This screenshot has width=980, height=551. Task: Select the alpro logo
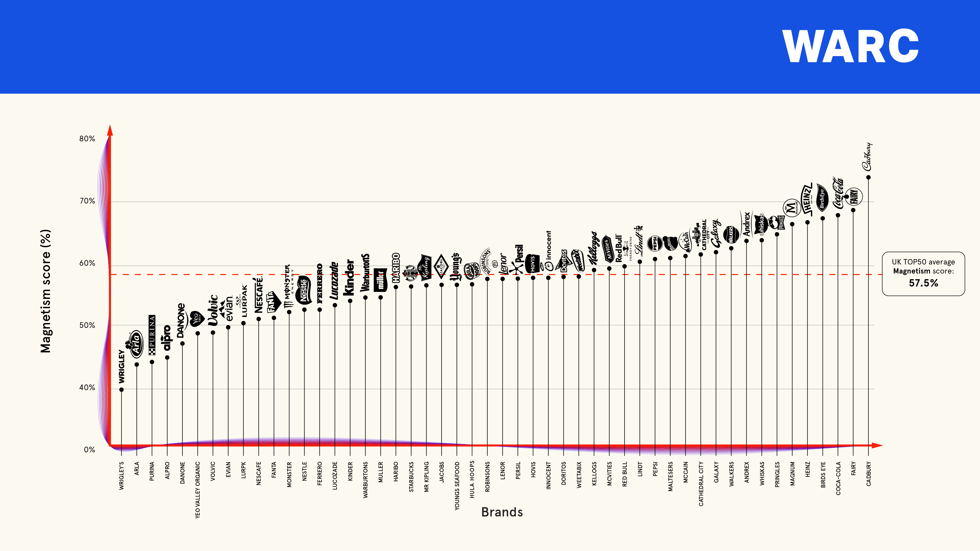pyautogui.click(x=167, y=338)
